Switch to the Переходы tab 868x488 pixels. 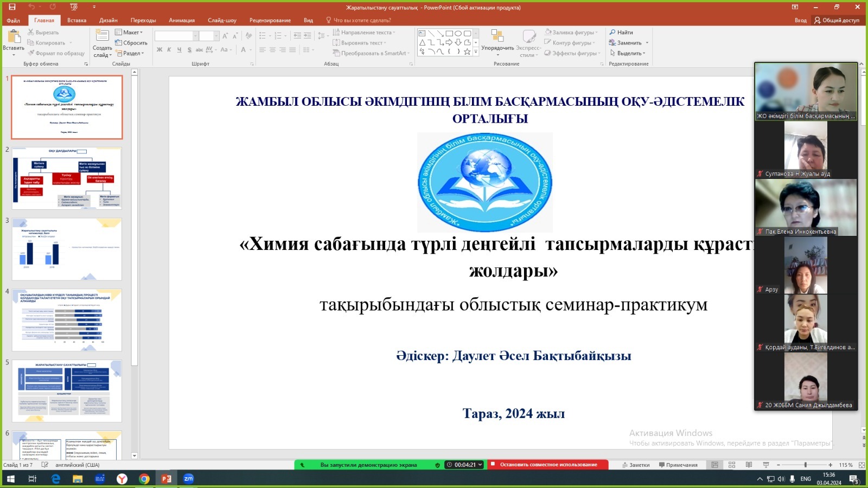[143, 20]
